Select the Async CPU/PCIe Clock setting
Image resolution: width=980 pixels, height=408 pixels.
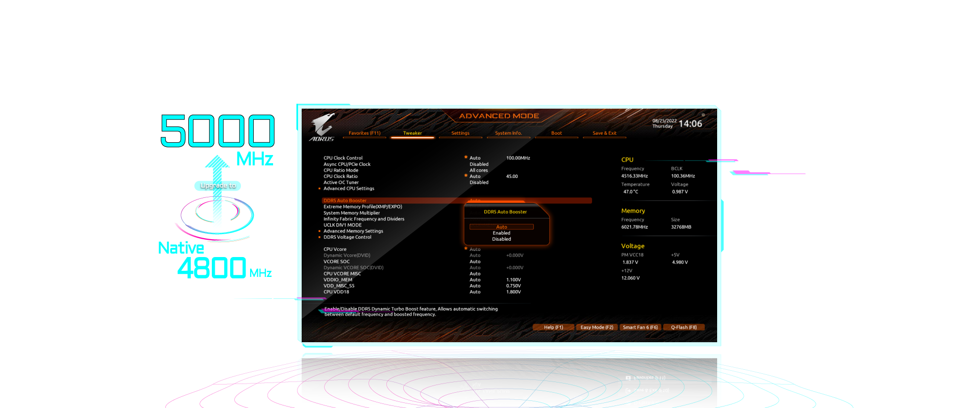347,164
